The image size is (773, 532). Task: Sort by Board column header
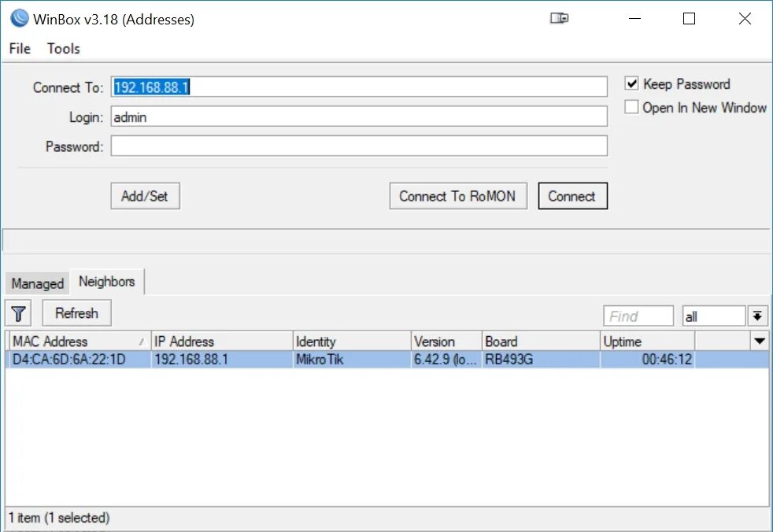(x=541, y=342)
